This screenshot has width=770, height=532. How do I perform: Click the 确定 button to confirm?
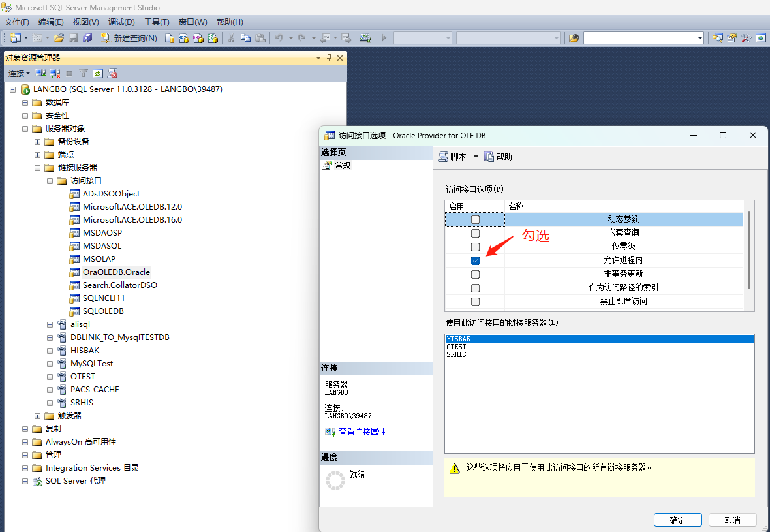677,520
